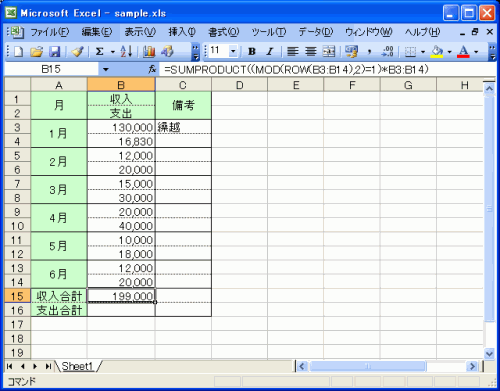This screenshot has height=391, width=500.
Task: Decrease decimal places
Action: pyautogui.click(x=388, y=52)
